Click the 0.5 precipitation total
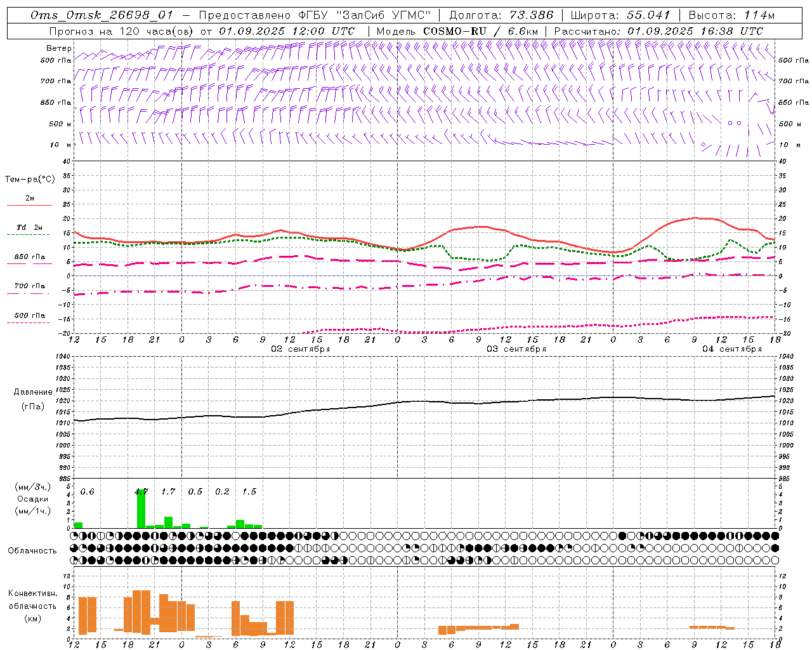This screenshot has width=812, height=650. click(x=195, y=491)
